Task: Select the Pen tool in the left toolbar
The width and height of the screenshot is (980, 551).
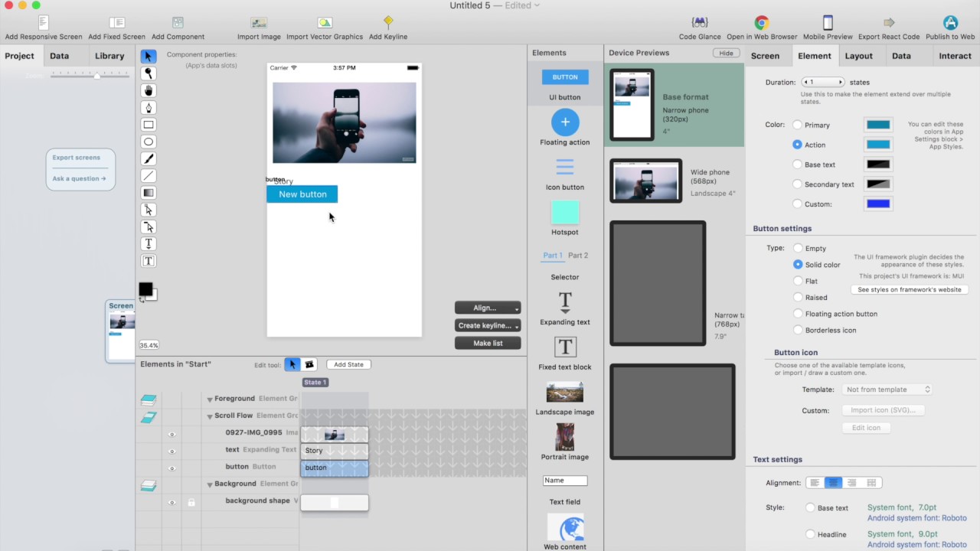Action: click(148, 108)
